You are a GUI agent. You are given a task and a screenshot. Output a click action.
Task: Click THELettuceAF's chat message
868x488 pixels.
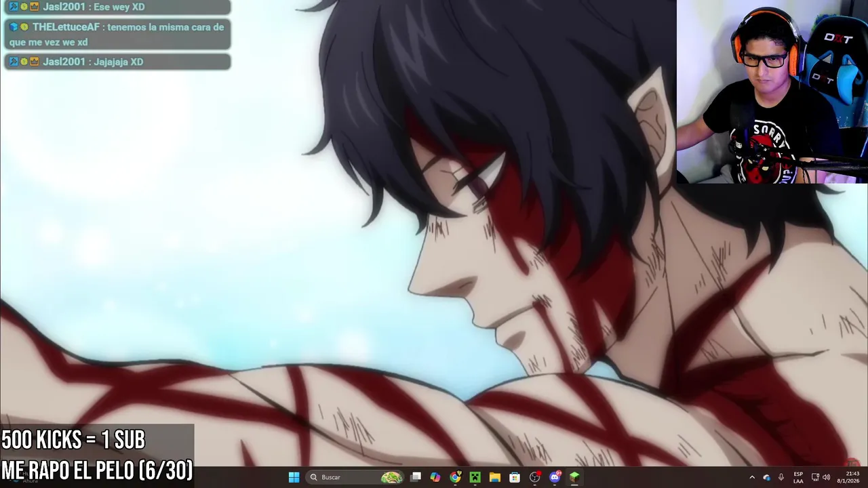pos(117,35)
